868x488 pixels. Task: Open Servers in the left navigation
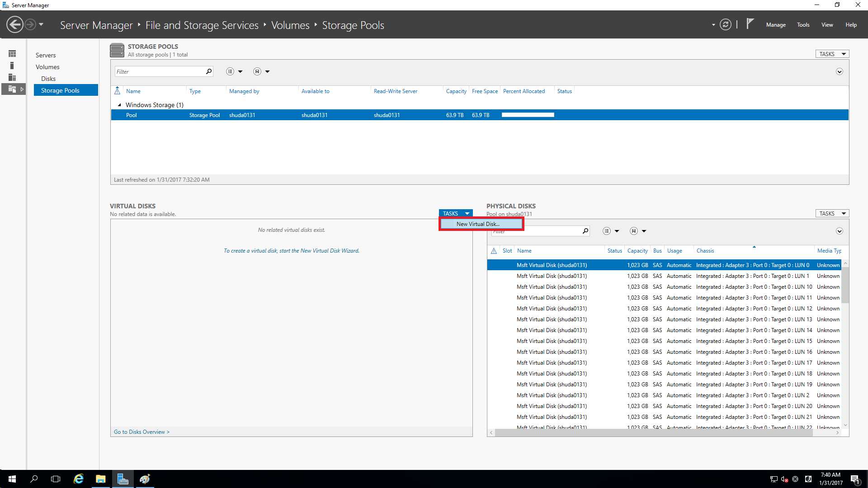click(x=46, y=55)
